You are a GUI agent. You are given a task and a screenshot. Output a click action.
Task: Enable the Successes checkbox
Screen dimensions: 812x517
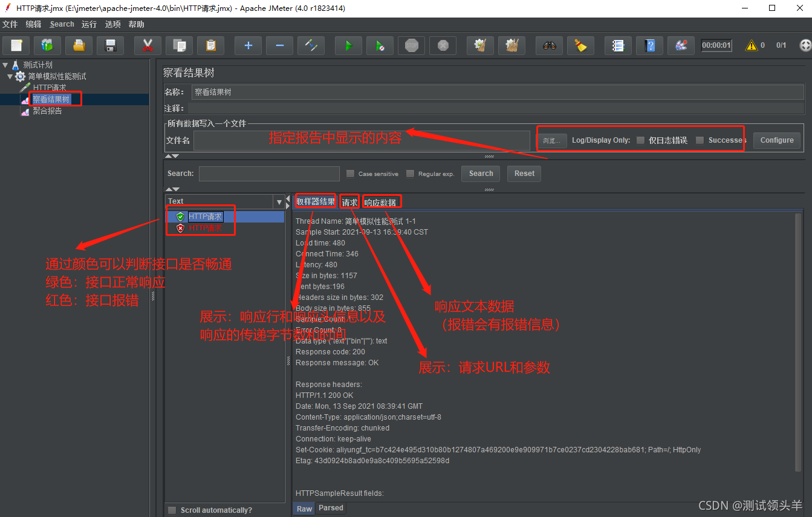pos(700,140)
